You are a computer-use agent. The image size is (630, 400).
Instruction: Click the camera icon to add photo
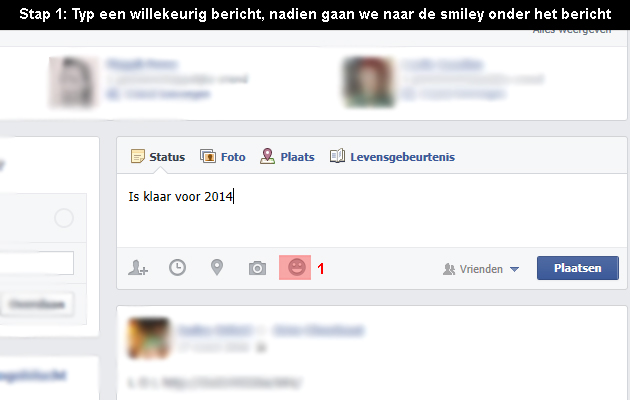point(257,268)
